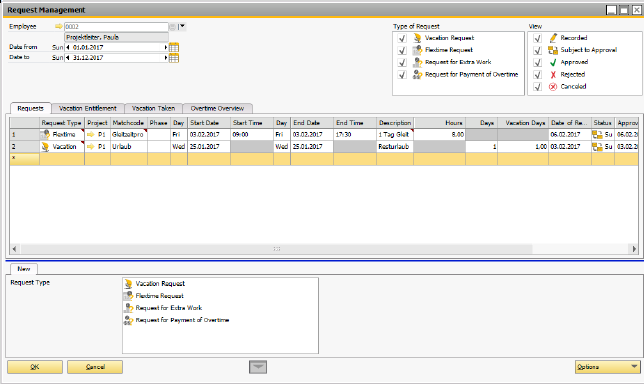Step Date to forward with right arrow

[166, 58]
